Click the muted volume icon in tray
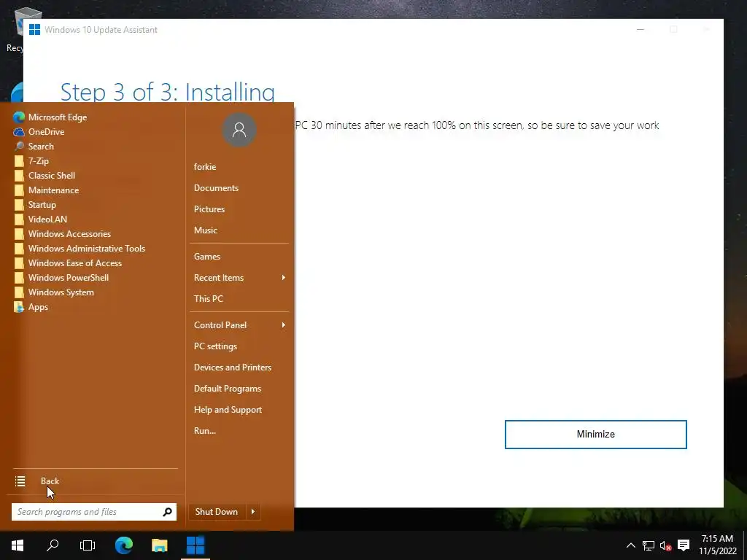 pyautogui.click(x=665, y=545)
